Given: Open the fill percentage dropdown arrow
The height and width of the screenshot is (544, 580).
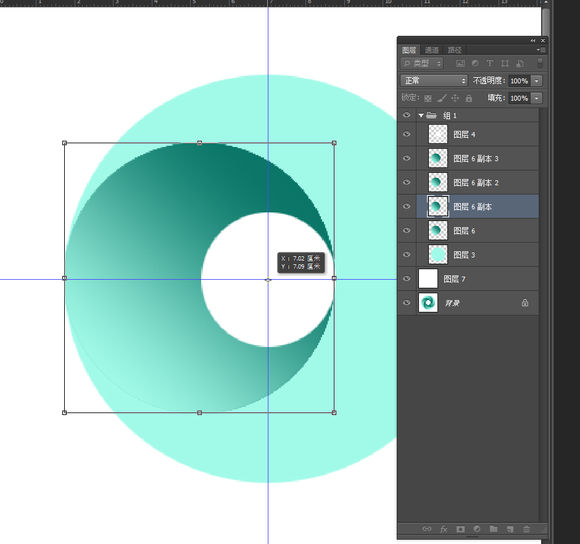Looking at the screenshot, I should 536,98.
